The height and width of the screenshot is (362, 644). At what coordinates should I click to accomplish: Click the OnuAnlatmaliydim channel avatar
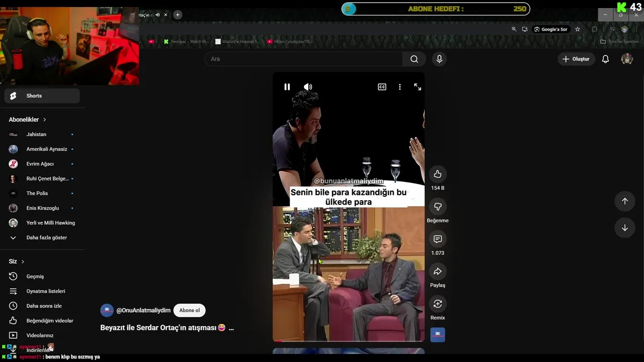[107, 310]
